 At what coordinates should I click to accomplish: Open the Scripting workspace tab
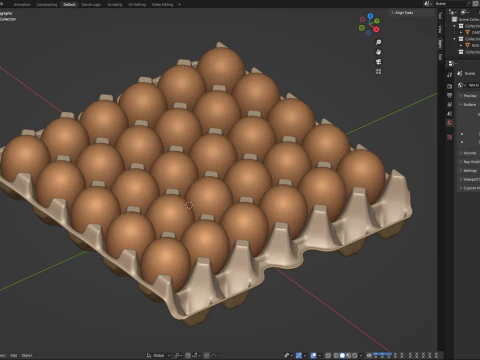[x=115, y=4]
